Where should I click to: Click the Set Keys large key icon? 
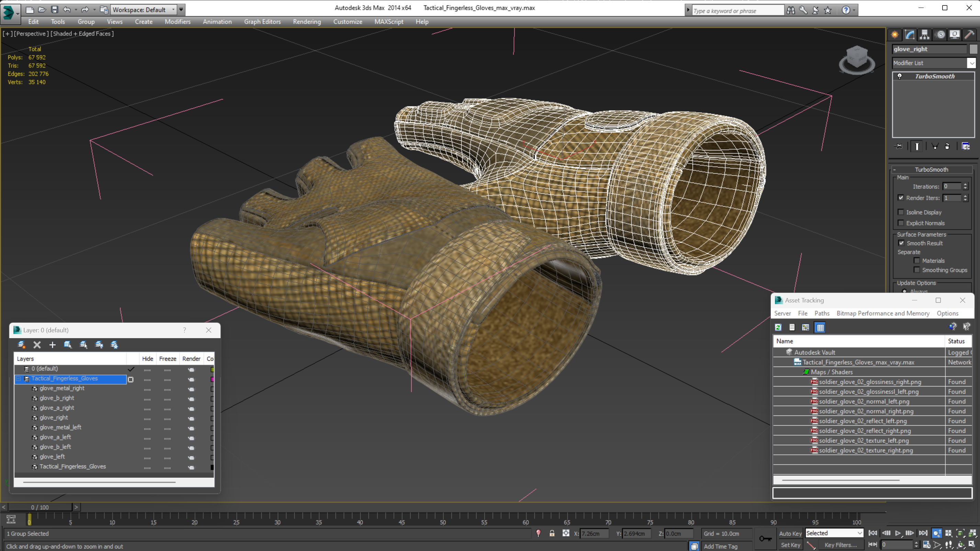click(x=765, y=538)
